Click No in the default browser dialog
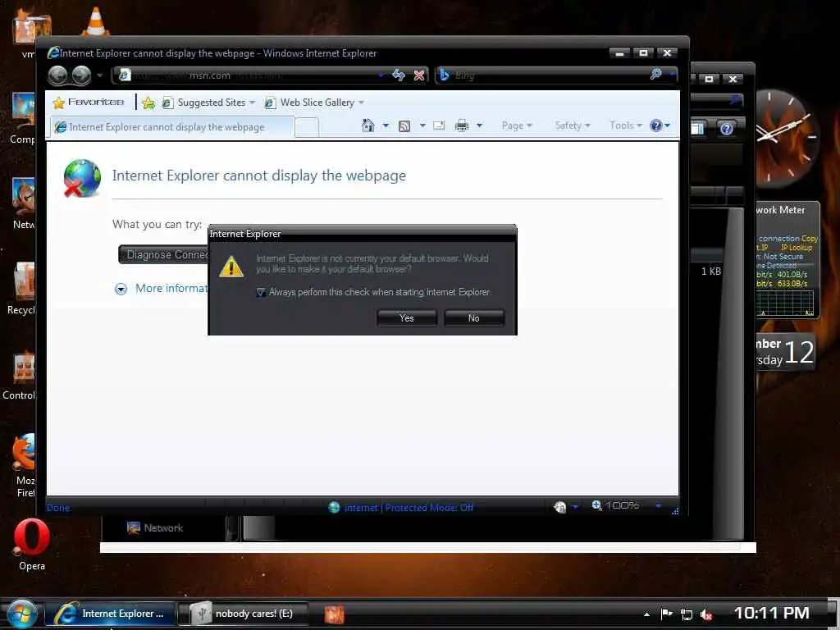Image resolution: width=840 pixels, height=630 pixels. pyautogui.click(x=474, y=317)
